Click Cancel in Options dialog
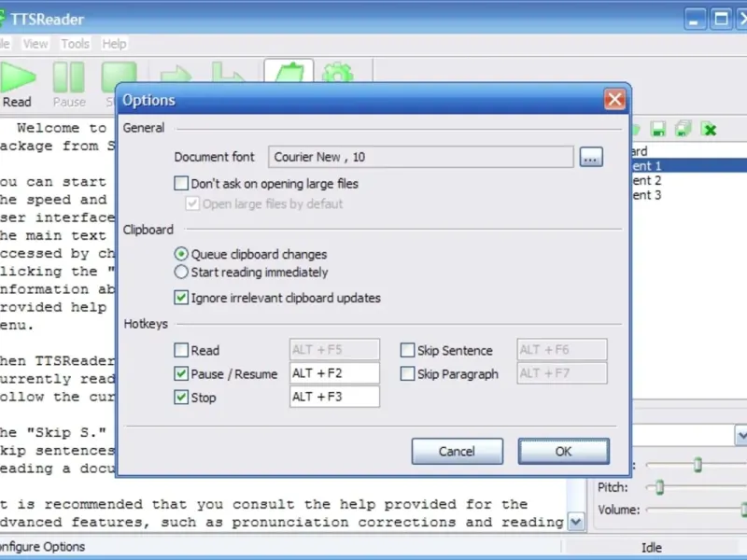 457,451
